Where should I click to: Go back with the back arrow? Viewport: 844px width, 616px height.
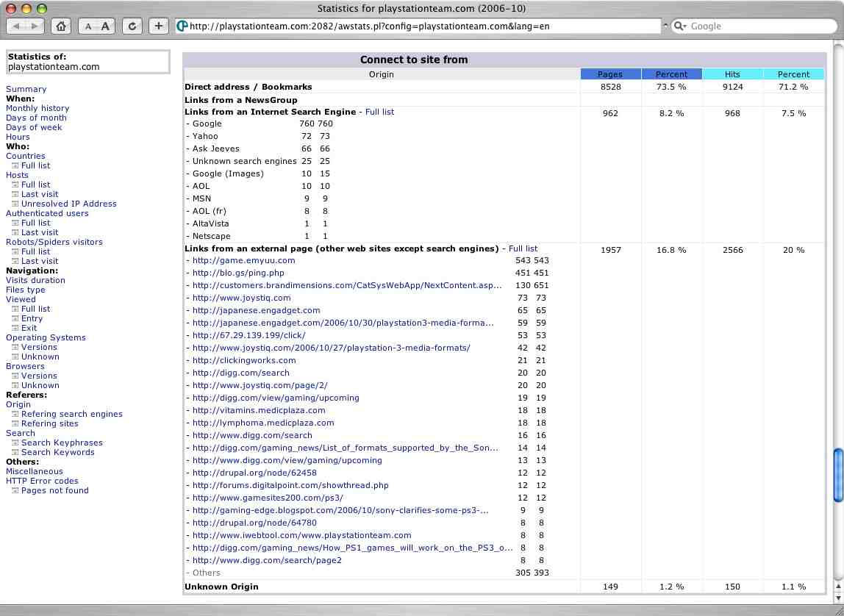(18, 26)
